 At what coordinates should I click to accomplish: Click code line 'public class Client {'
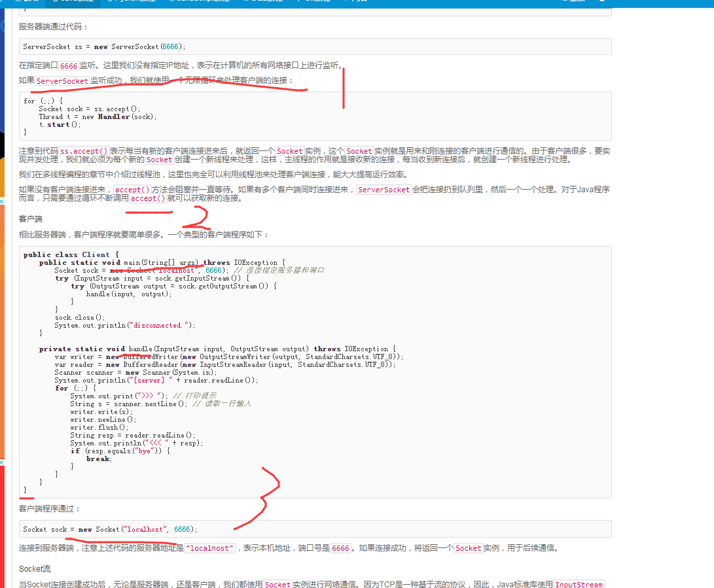[x=71, y=254]
